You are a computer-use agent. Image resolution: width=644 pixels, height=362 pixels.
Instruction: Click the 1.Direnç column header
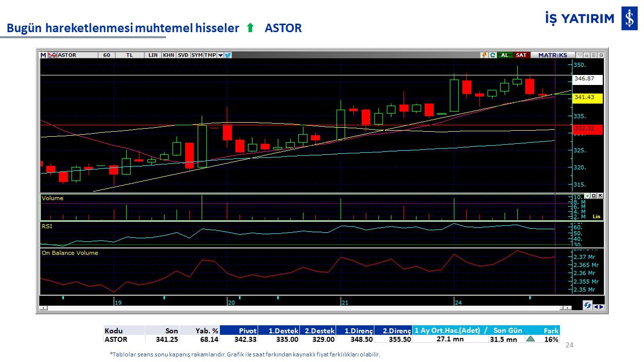point(355,330)
